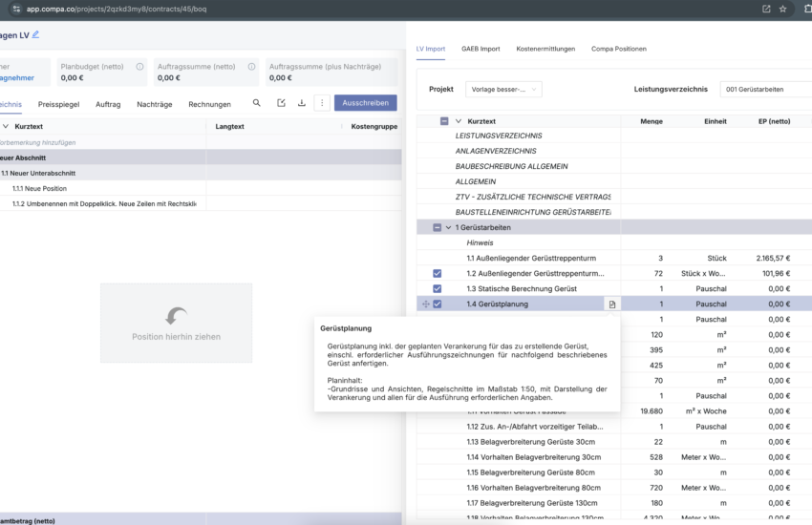
Task: Click the 101,96 € unit price cell
Action: 777,273
